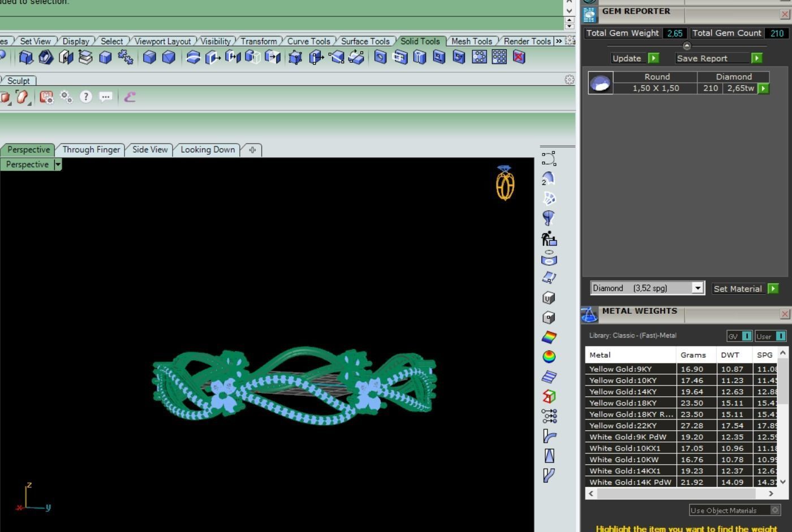Click the speech bubble icon
Viewport: 792px width, 532px height.
pyautogui.click(x=105, y=97)
